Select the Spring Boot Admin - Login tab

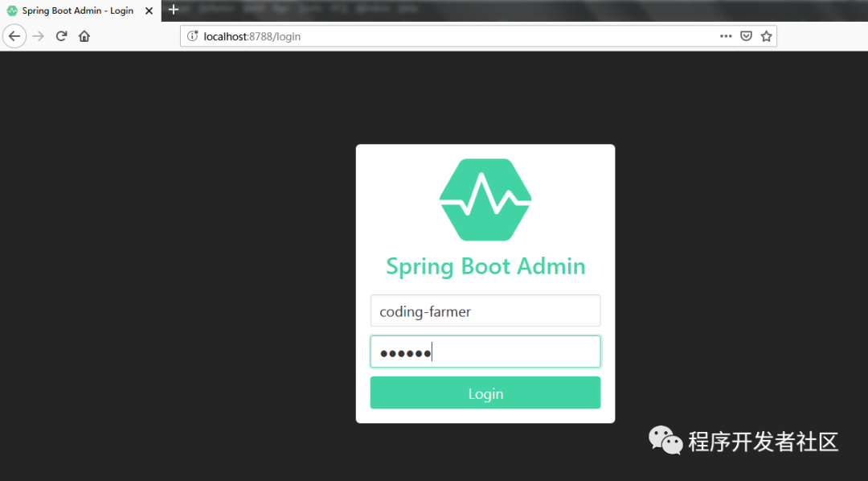coord(80,10)
